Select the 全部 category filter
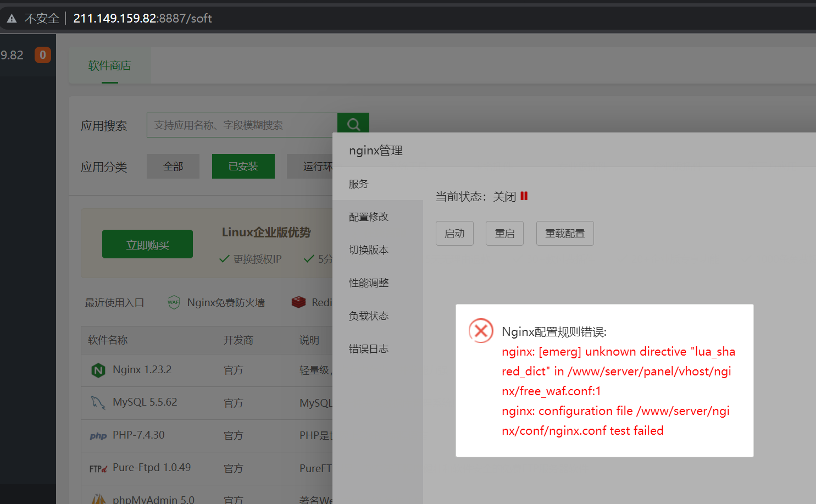Image resolution: width=816 pixels, height=504 pixels. tap(173, 166)
